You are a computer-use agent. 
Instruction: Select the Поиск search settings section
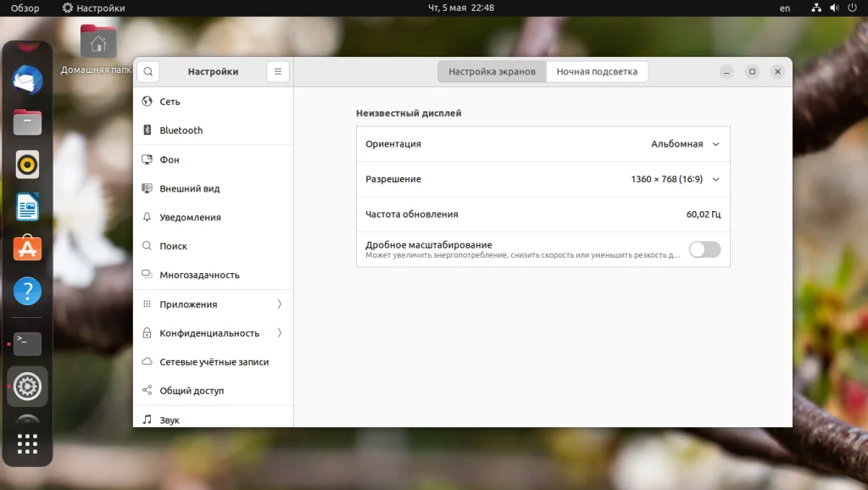[x=170, y=245]
